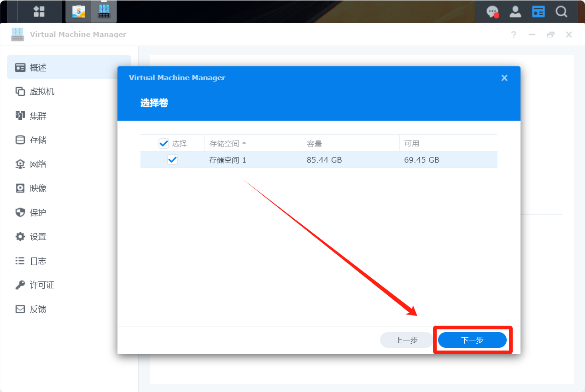Click the 下一步 button

[x=472, y=340]
